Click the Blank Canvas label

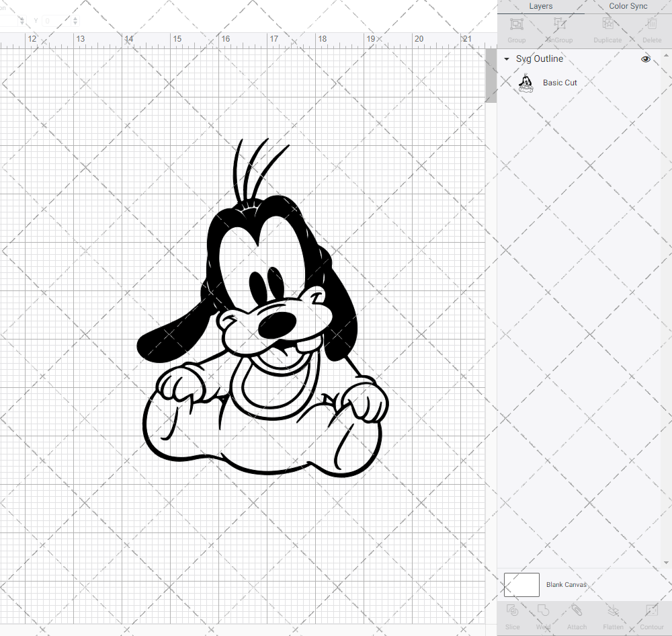566,584
